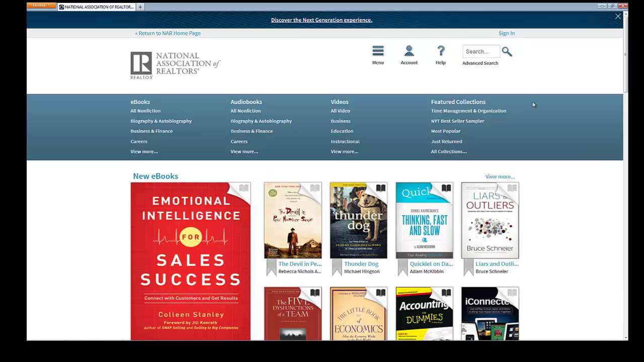Screen dimensions: 644x362
Task: Click book icon on Thinking Fast and Slow cover
Action: coord(446,188)
